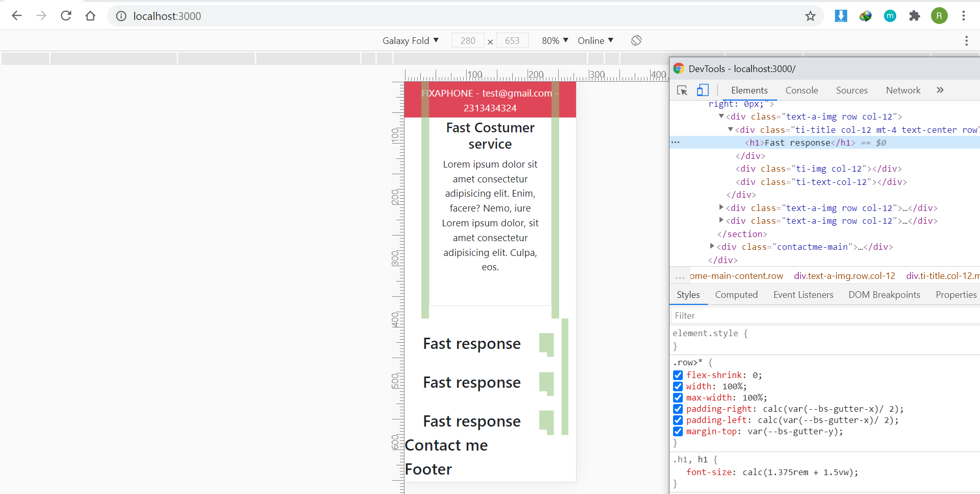The image size is (980, 494).
Task: Disable the flex-shrink style checkbox
Action: [x=678, y=375]
